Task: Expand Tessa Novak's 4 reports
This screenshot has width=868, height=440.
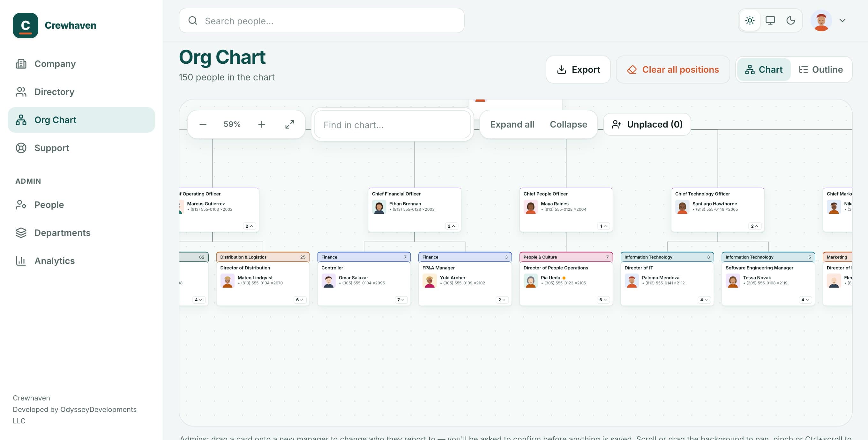Action: (805, 300)
